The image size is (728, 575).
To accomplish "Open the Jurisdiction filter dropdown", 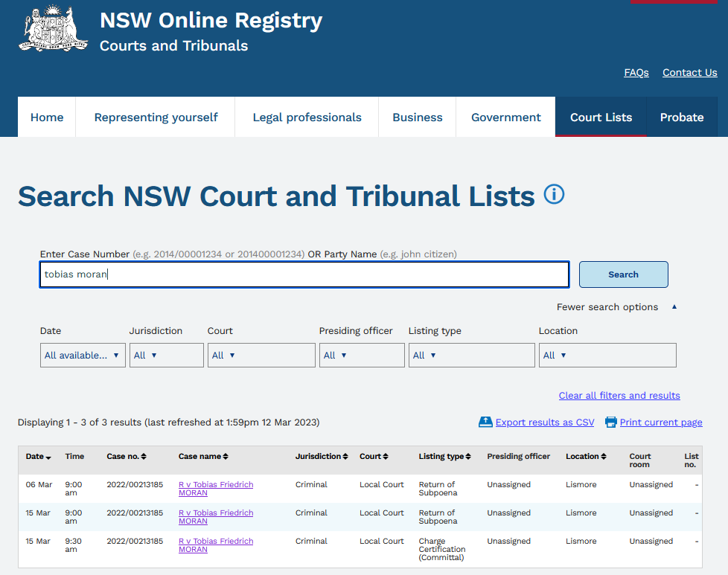I will (x=166, y=355).
